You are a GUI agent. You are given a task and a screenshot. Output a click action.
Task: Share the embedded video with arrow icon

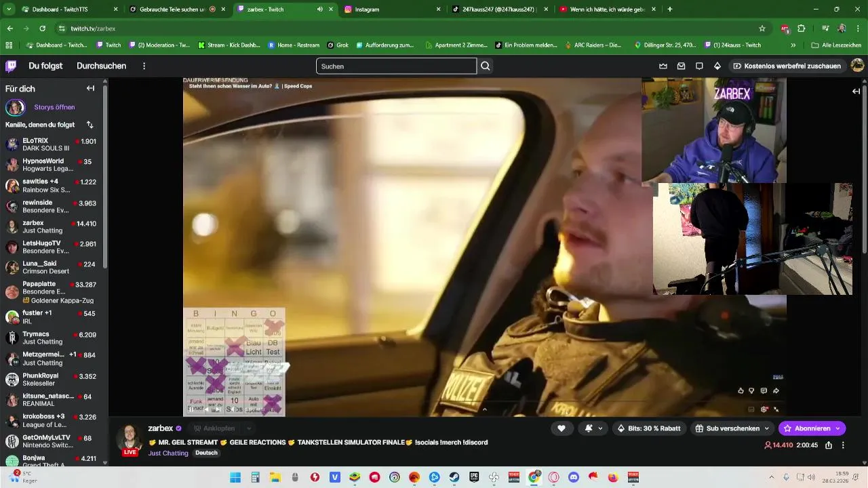[776, 390]
